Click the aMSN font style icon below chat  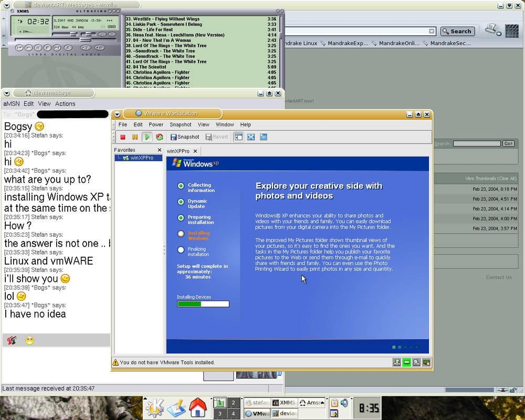click(12, 341)
